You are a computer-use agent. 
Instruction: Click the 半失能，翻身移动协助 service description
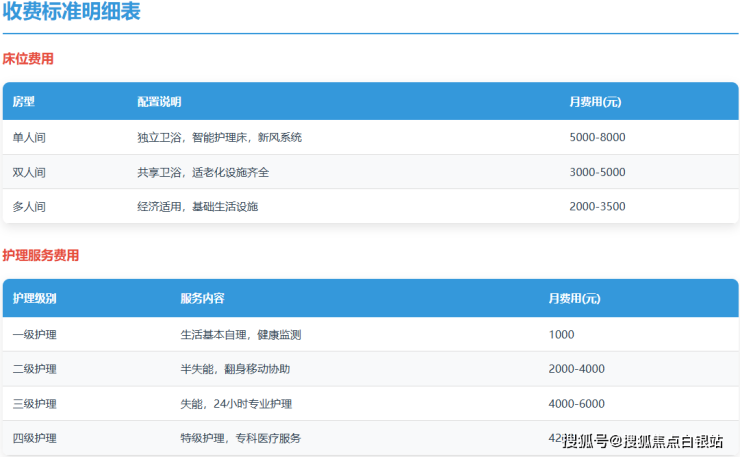235,369
